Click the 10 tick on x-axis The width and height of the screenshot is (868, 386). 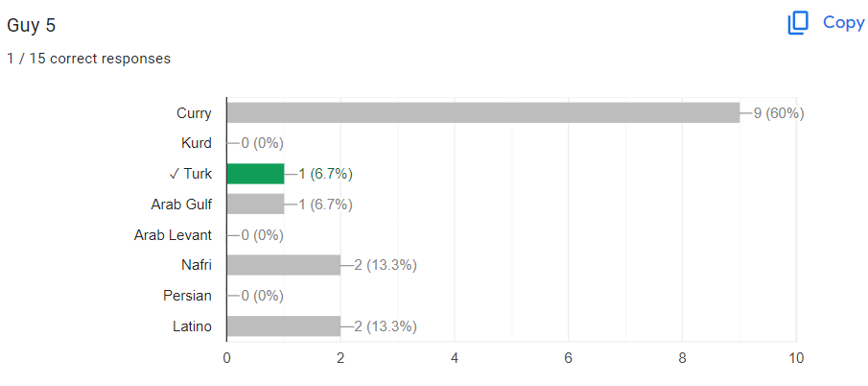796,358
